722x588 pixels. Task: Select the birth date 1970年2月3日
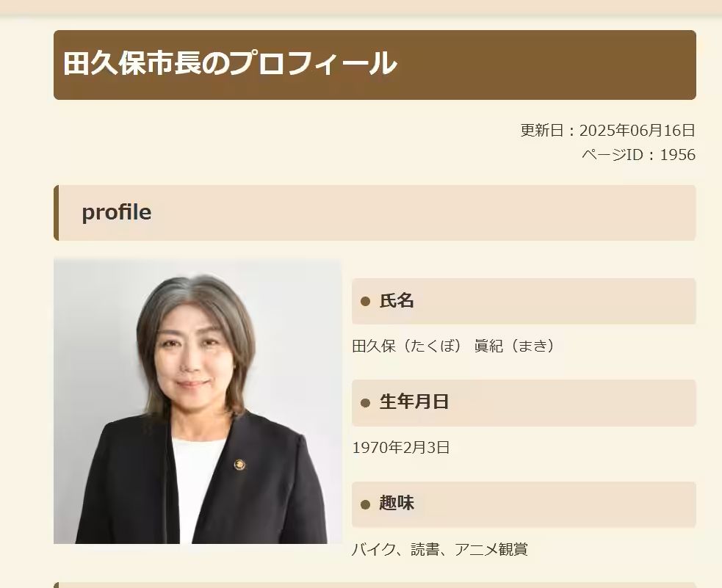[x=400, y=447]
